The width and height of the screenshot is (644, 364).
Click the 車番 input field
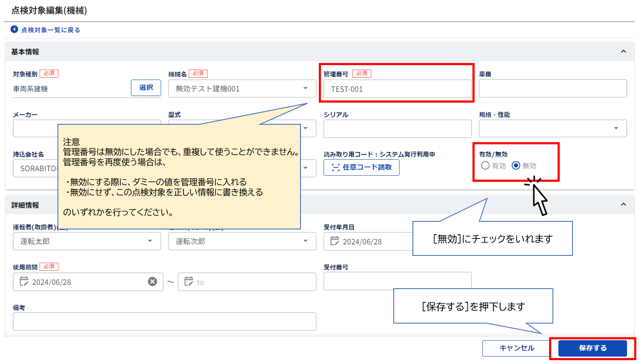coord(552,89)
